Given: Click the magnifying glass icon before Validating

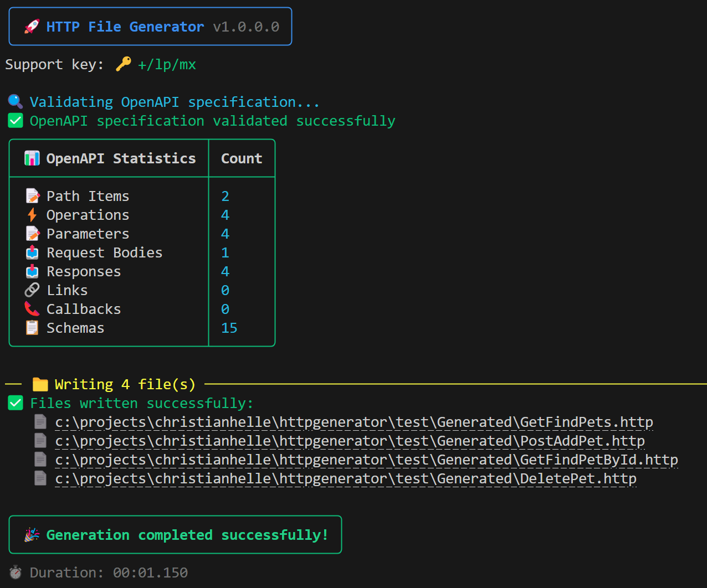Looking at the screenshot, I should [16, 102].
